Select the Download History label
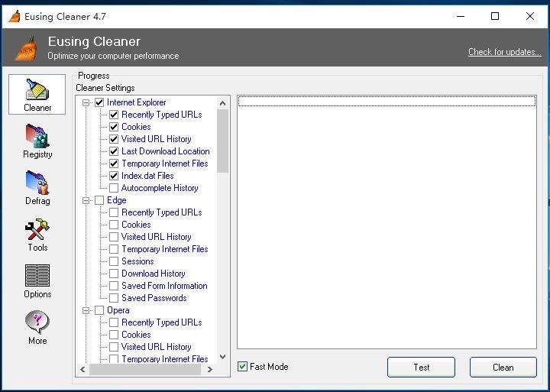The height and width of the screenshot is (392, 550). [x=154, y=274]
